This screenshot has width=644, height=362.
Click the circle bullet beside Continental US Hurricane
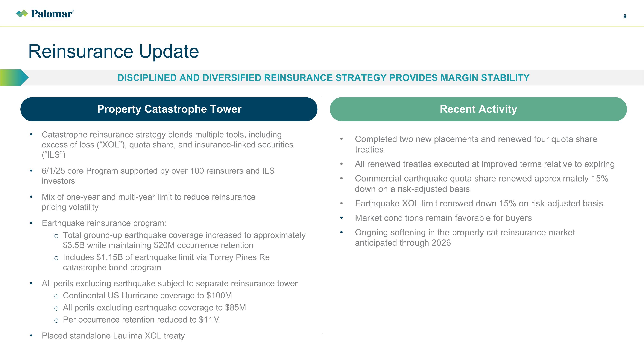[56, 297]
